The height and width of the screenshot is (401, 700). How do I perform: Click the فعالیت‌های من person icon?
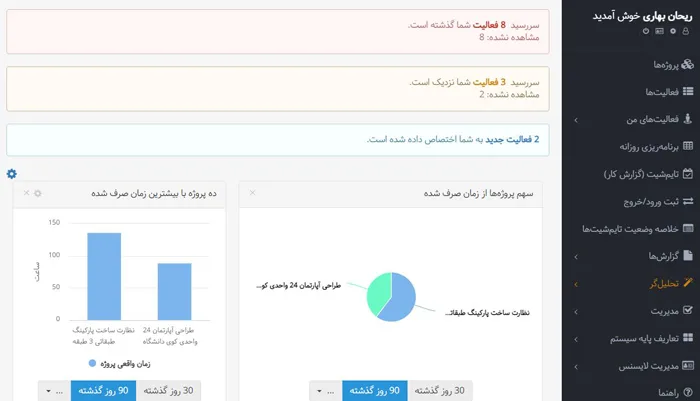[688, 119]
